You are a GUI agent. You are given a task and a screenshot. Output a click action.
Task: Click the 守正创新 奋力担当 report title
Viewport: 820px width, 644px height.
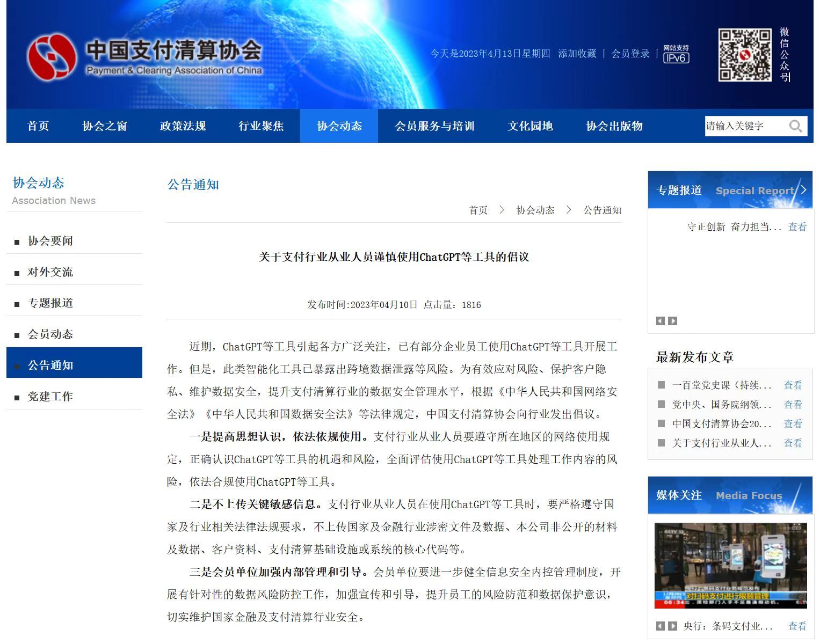click(734, 227)
